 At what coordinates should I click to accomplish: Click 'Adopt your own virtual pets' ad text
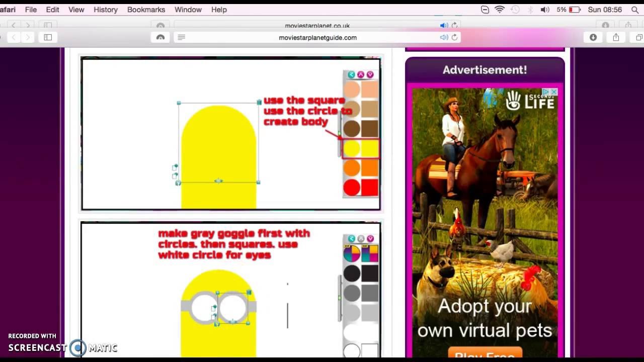click(485, 318)
